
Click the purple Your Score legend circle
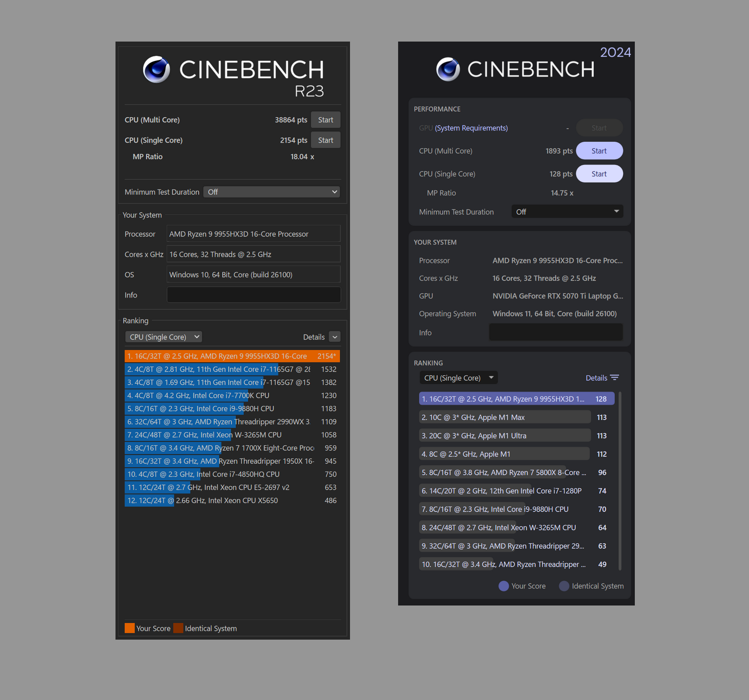[503, 586]
